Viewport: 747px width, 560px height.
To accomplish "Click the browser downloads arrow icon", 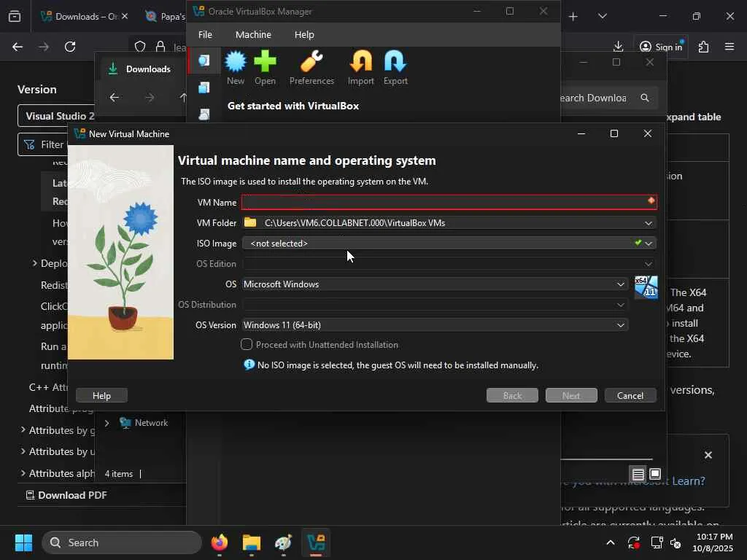I will coord(618,46).
